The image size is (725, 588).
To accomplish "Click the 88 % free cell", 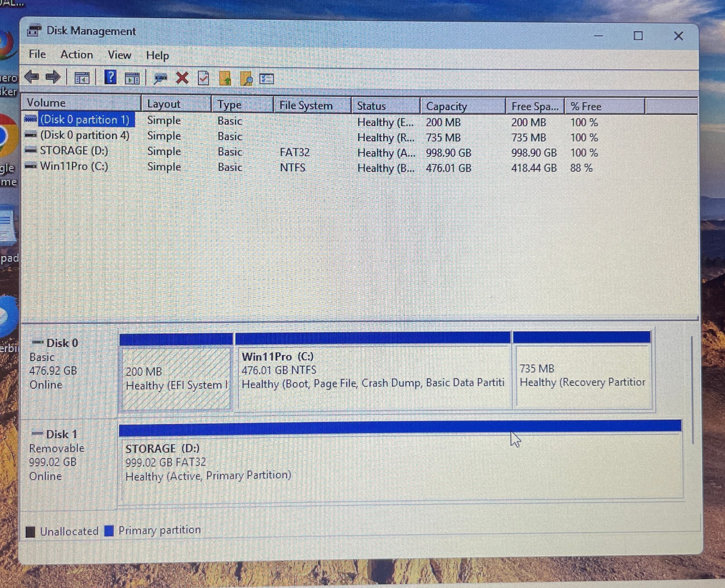I will click(581, 168).
